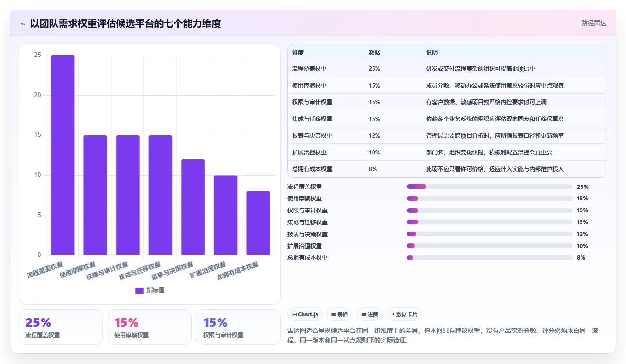Select the 报表与决策权重 cell in the table
Image resolution: width=626 pixels, height=364 pixels.
point(312,136)
